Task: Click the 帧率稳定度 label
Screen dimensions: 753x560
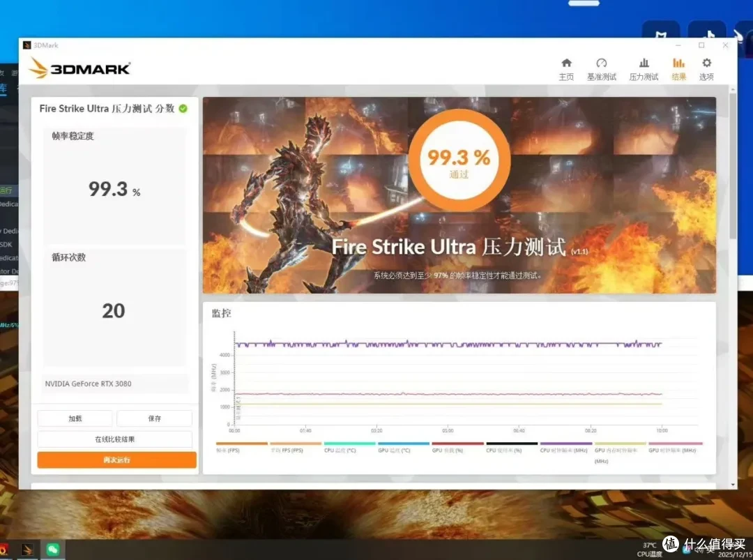Action: tap(73, 136)
